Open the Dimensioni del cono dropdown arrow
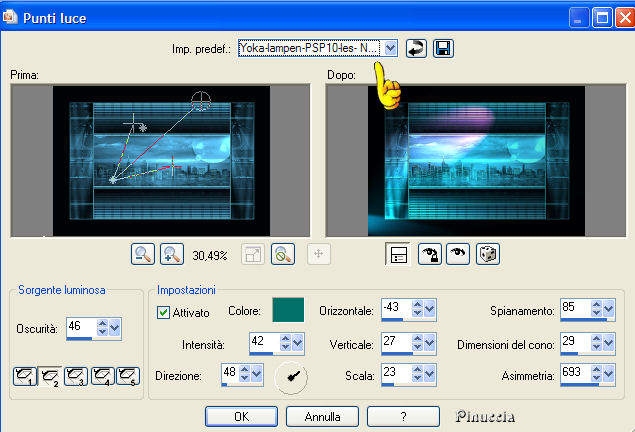Viewport: 635px width, 432px height. tap(609, 343)
